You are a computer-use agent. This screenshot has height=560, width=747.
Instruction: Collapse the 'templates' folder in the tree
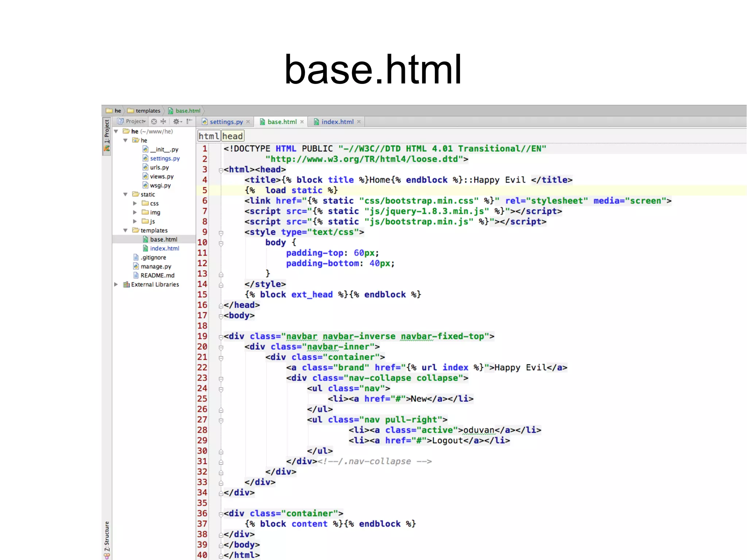pyautogui.click(x=125, y=231)
